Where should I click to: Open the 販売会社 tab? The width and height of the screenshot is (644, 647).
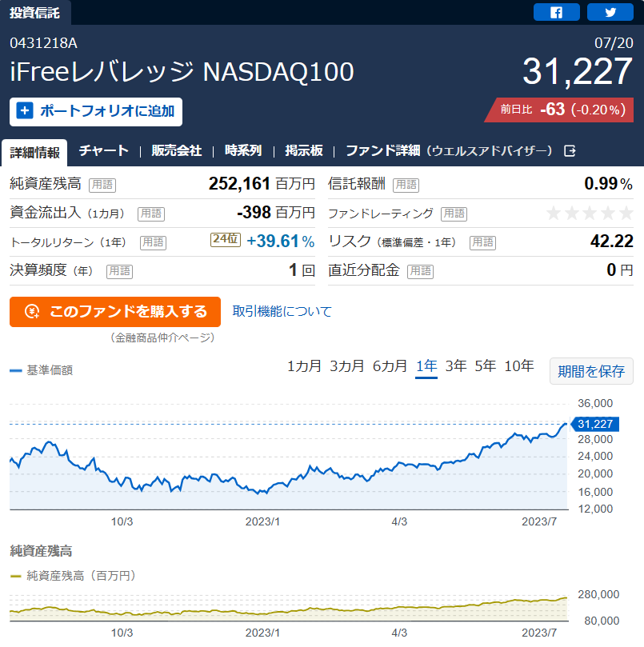click(177, 150)
